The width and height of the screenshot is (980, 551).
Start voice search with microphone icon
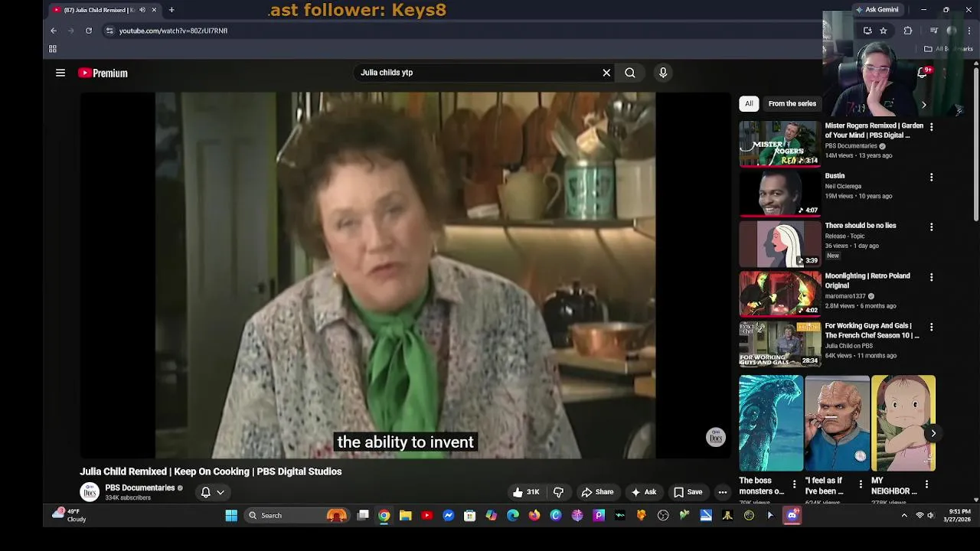click(663, 73)
